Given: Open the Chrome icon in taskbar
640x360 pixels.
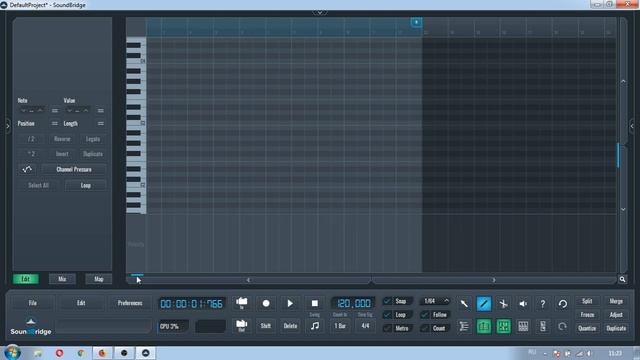Looking at the screenshot, I should click(x=81, y=353).
